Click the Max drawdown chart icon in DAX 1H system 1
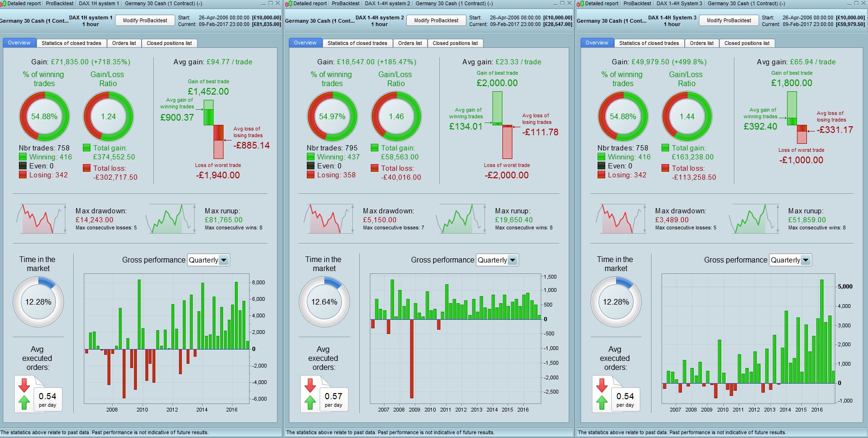 [41, 219]
